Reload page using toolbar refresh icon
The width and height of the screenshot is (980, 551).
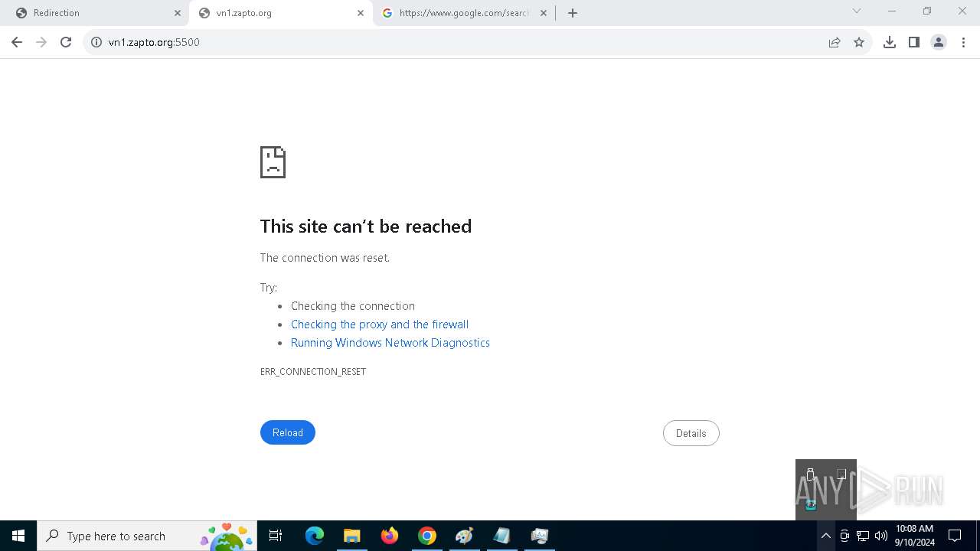pos(66,42)
